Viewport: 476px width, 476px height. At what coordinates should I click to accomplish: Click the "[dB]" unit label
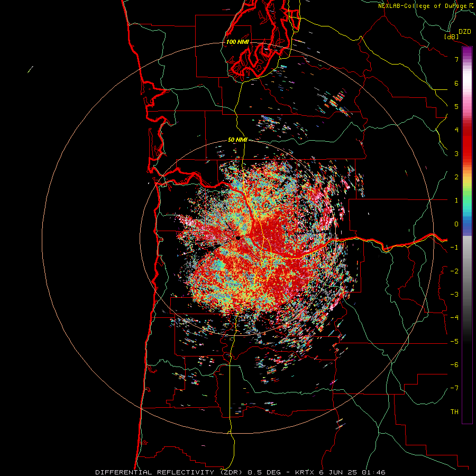click(452, 36)
